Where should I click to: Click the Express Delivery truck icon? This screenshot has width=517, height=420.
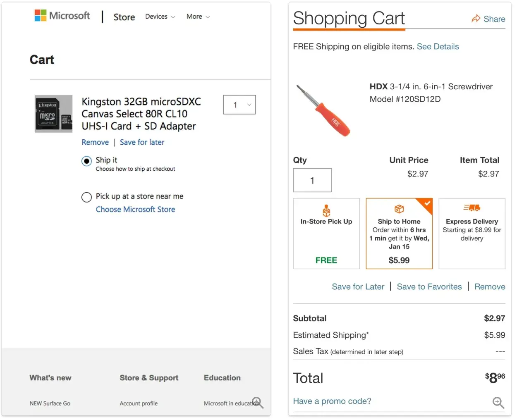472,208
